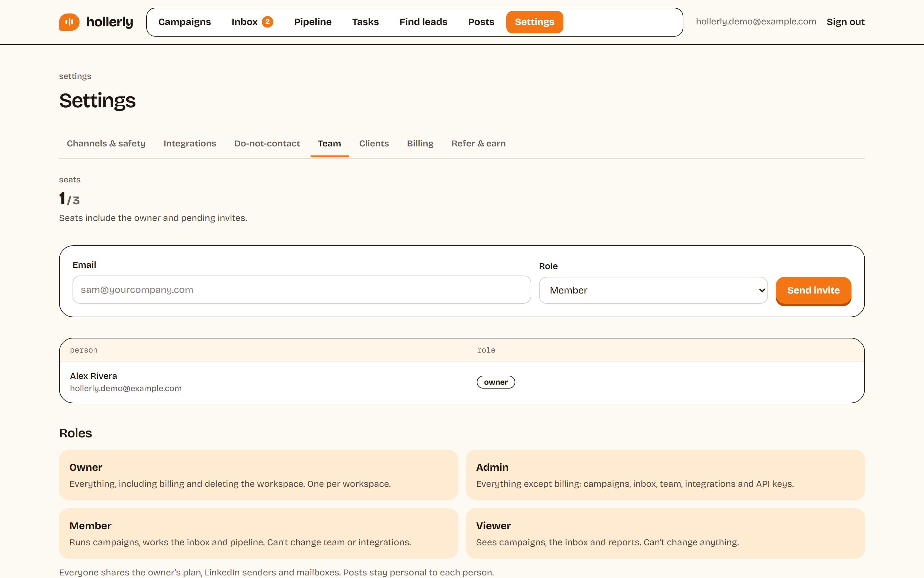Screen dimensions: 924x578
Task: Click the Member role description card
Action: coord(259,533)
